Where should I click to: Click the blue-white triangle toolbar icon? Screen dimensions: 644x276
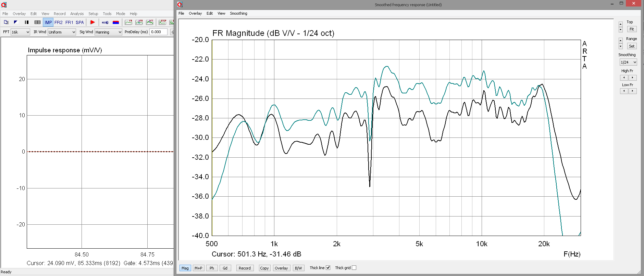click(x=15, y=22)
